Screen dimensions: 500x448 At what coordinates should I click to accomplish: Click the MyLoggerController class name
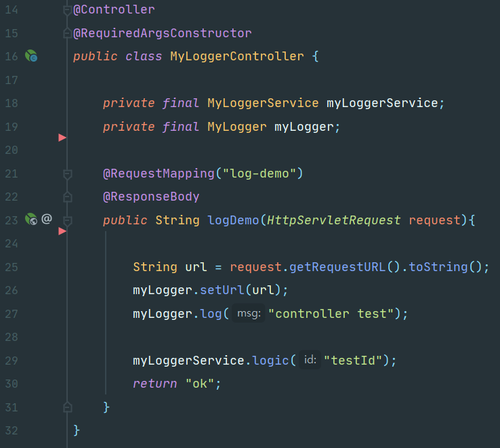(x=237, y=56)
